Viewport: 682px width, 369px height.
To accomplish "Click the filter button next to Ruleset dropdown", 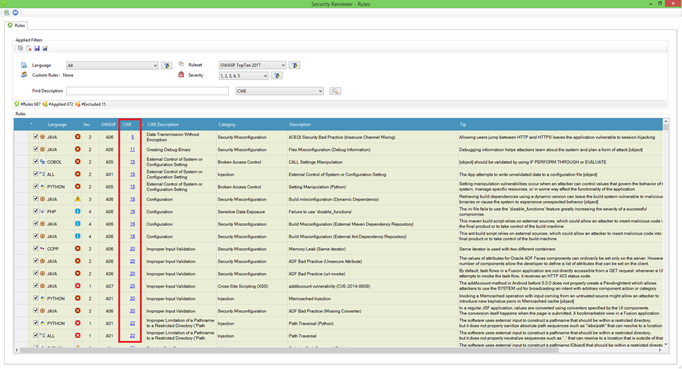I will click(294, 65).
